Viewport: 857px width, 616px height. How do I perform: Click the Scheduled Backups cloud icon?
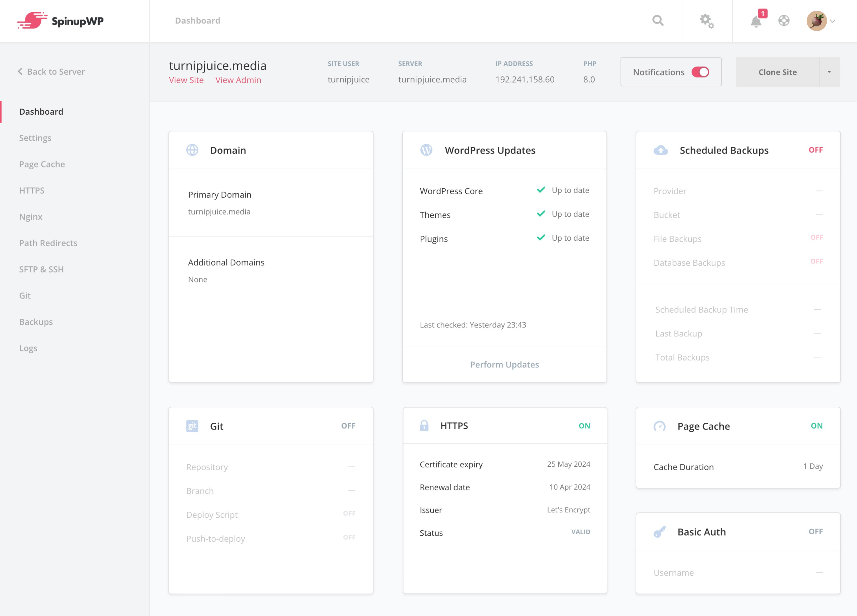coord(661,150)
